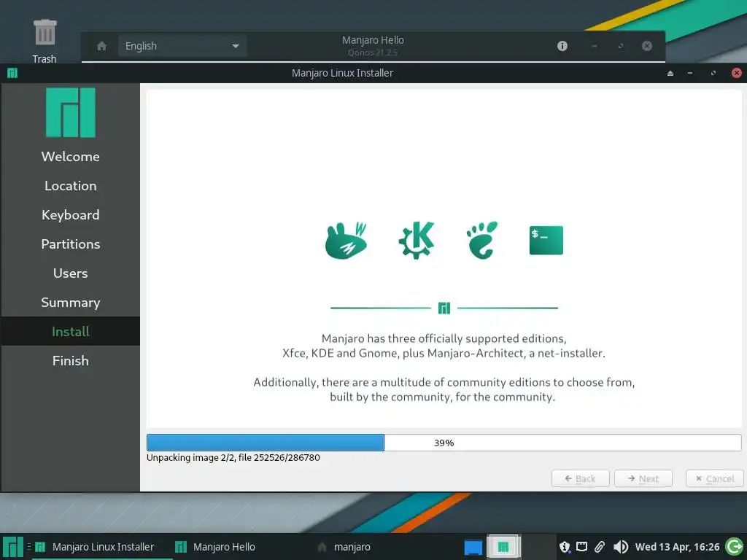Maximize the Manjaro Linux Installer window
Viewport: 747px width, 560px height.
coord(713,74)
